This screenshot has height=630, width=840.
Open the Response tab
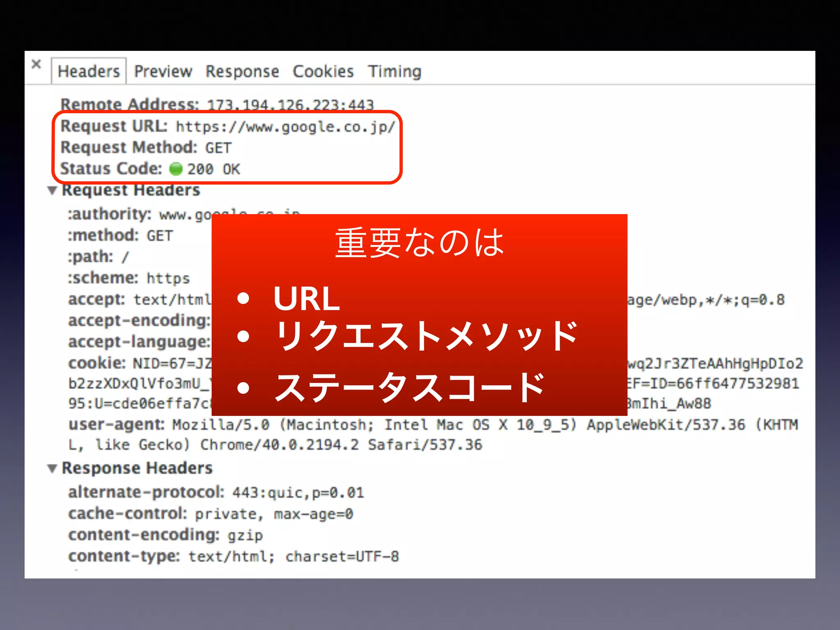point(242,72)
